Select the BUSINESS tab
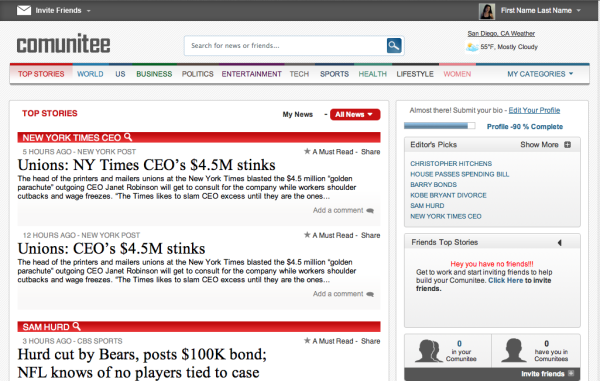Viewport: 600px width, 381px height. point(154,74)
